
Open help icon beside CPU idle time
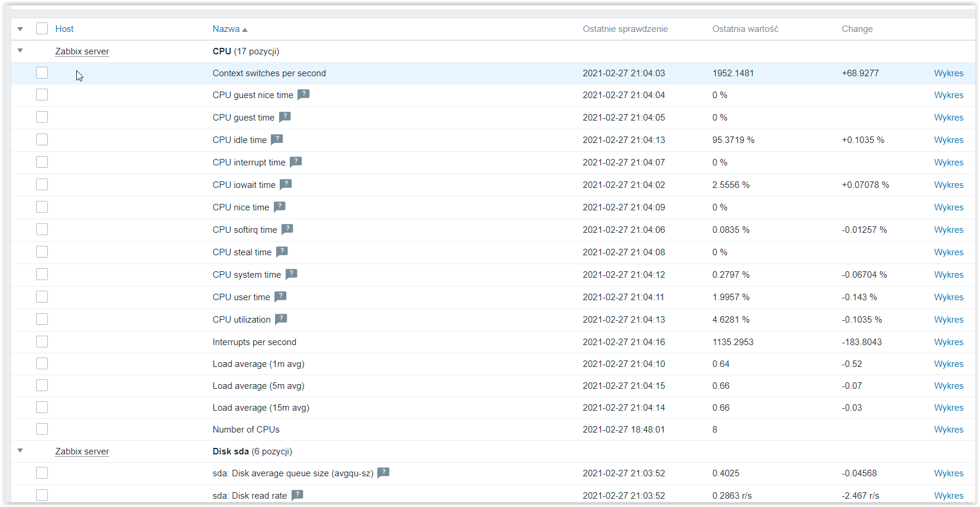[x=277, y=139]
